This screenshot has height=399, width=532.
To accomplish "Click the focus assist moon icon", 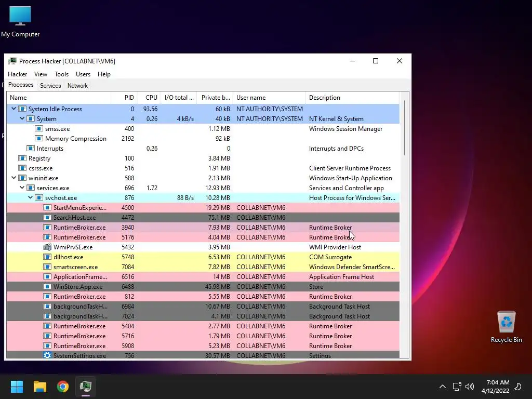I will click(x=518, y=387).
